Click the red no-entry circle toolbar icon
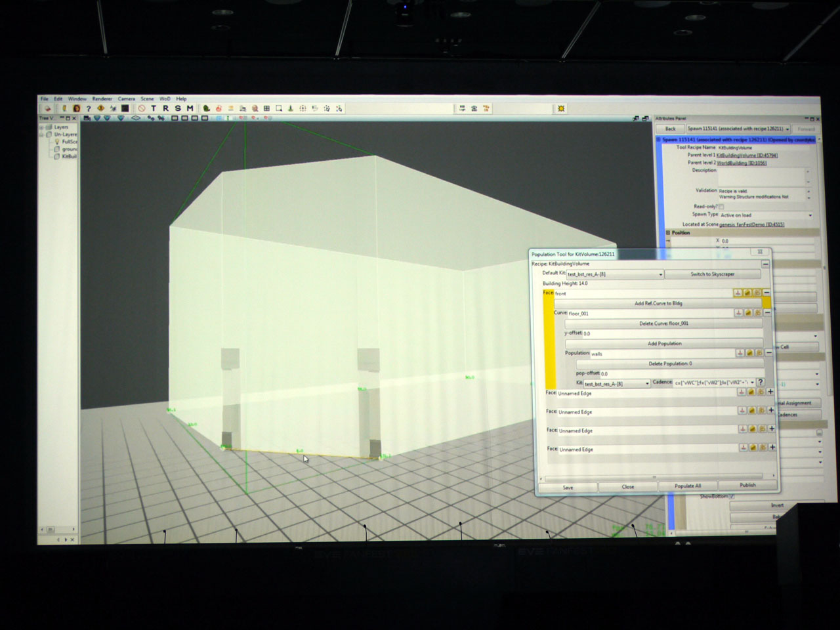Screen dimensions: 840x630 pos(141,108)
